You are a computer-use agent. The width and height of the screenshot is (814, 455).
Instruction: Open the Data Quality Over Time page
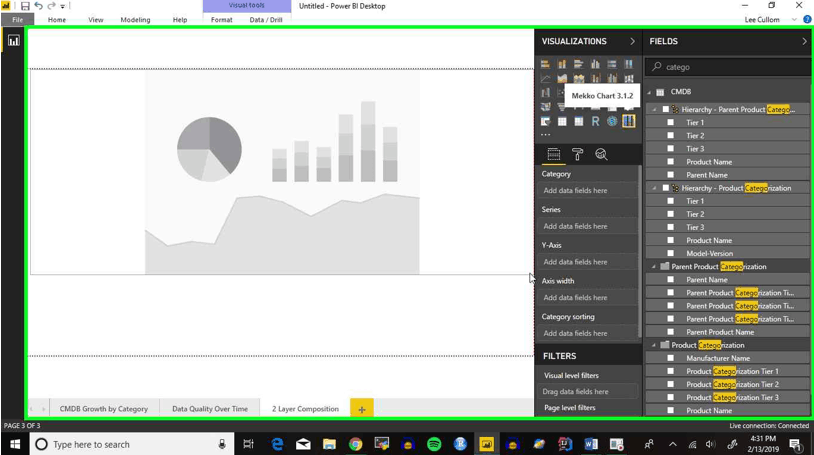pos(210,409)
